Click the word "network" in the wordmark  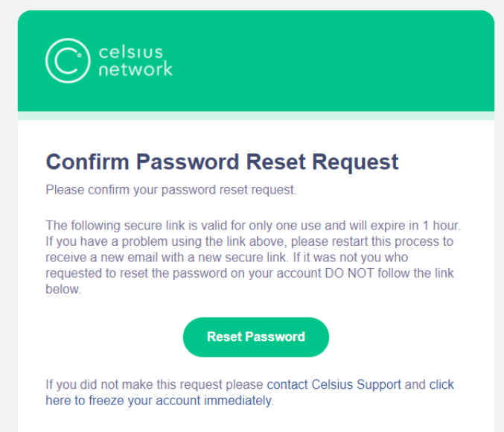click(x=135, y=69)
